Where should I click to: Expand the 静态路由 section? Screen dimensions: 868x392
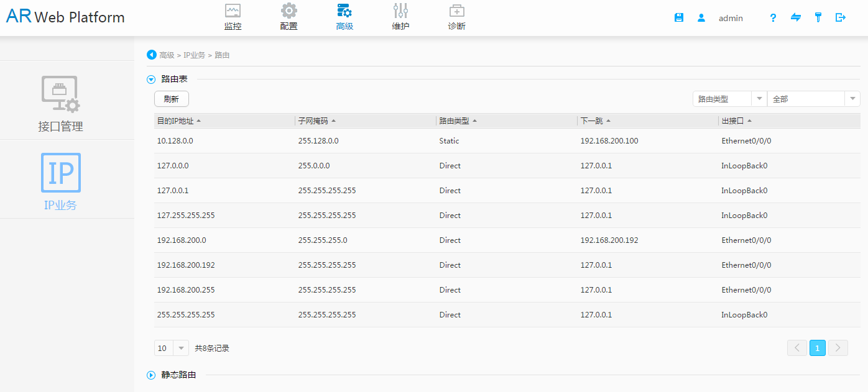coord(151,375)
